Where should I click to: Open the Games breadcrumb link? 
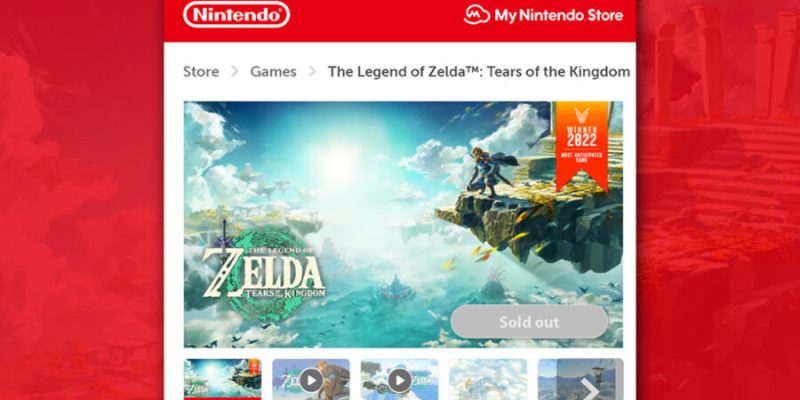tap(273, 72)
